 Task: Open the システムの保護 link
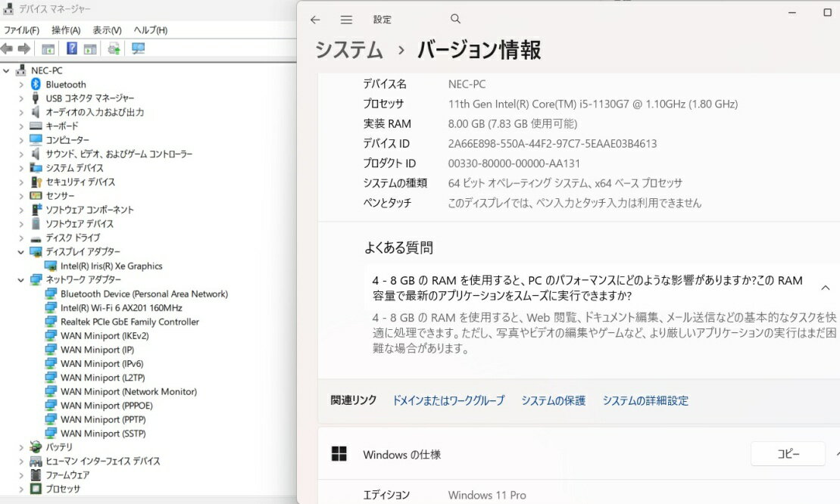(553, 401)
